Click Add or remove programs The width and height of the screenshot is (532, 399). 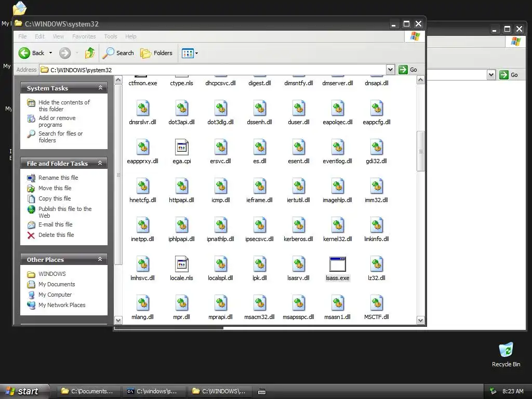coord(57,121)
